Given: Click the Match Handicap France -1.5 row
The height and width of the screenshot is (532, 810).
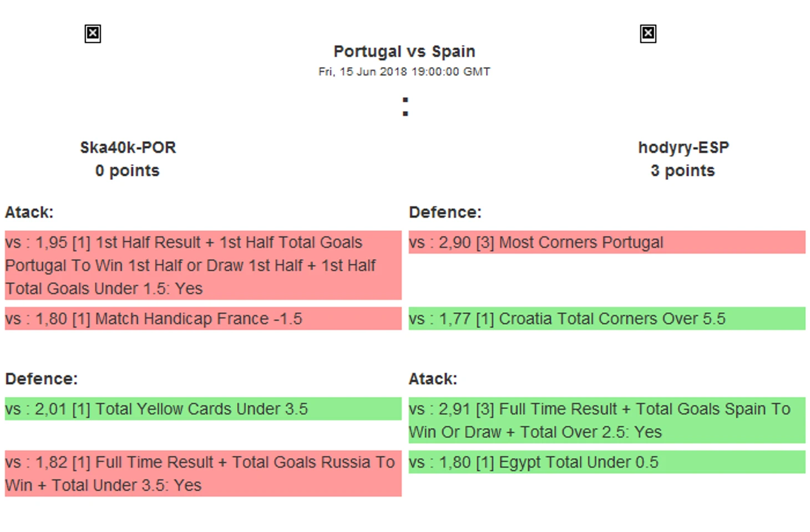Looking at the screenshot, I should 203,319.
